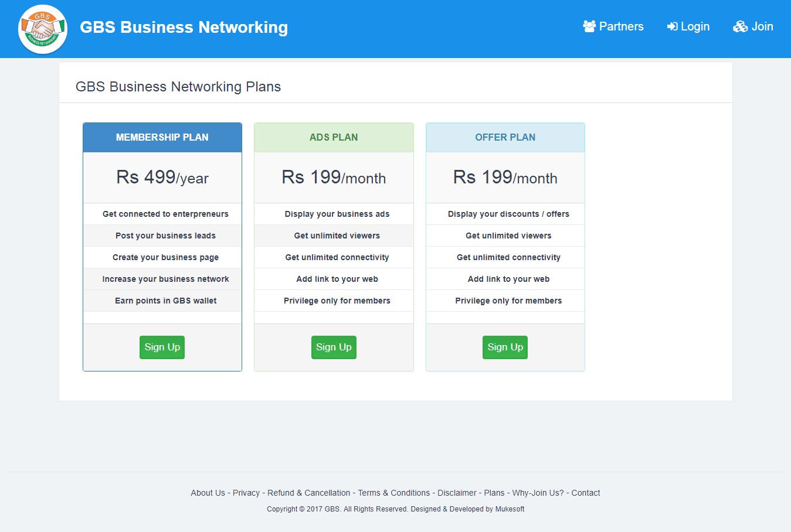Go to the Join page

[x=762, y=26]
